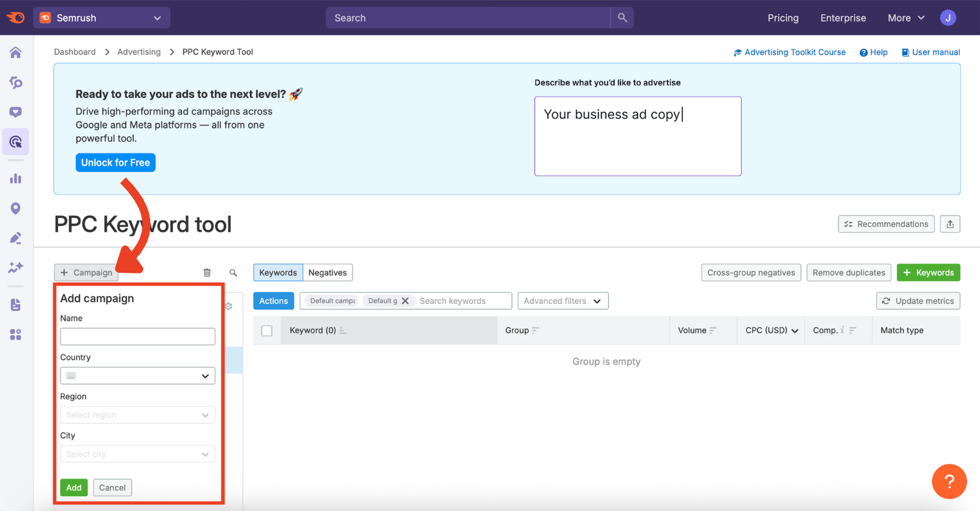Tick the select-all keywords checkbox

coord(267,330)
